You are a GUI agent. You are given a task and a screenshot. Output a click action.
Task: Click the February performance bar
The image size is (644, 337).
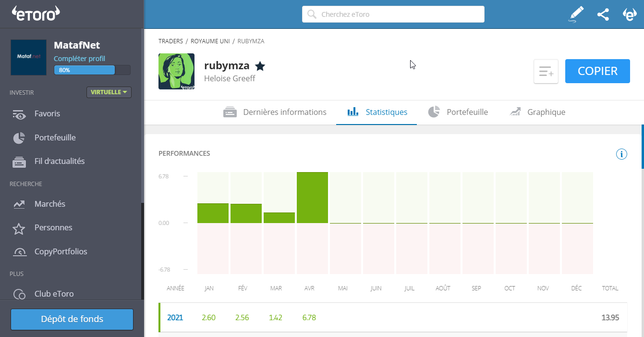(x=246, y=213)
